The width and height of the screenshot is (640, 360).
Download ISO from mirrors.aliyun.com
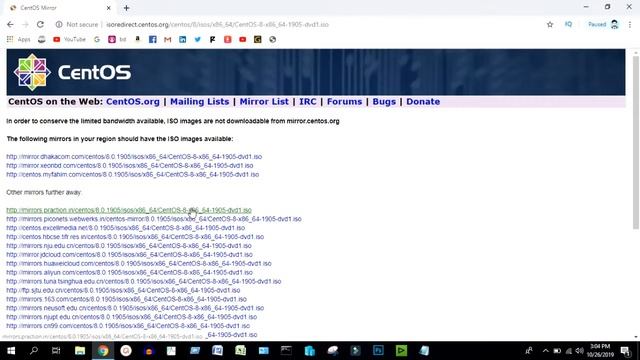pyautogui.click(x=129, y=273)
